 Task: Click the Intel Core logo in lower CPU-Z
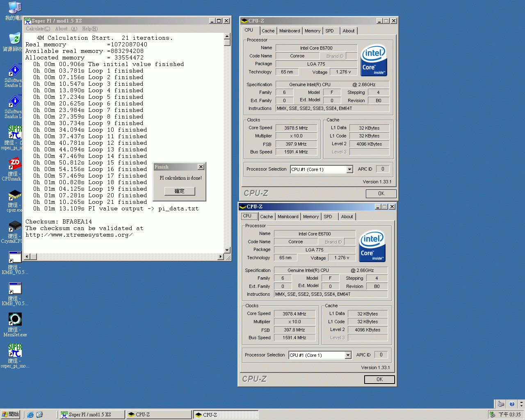[x=372, y=246]
